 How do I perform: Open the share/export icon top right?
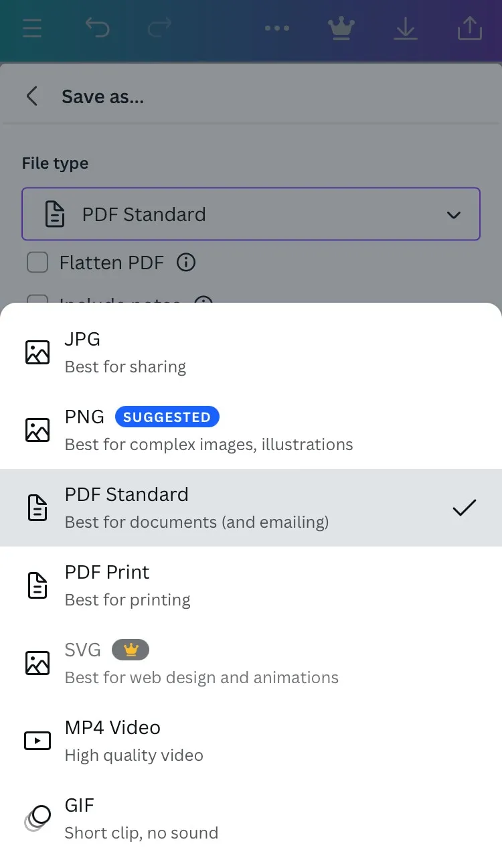coord(469,28)
